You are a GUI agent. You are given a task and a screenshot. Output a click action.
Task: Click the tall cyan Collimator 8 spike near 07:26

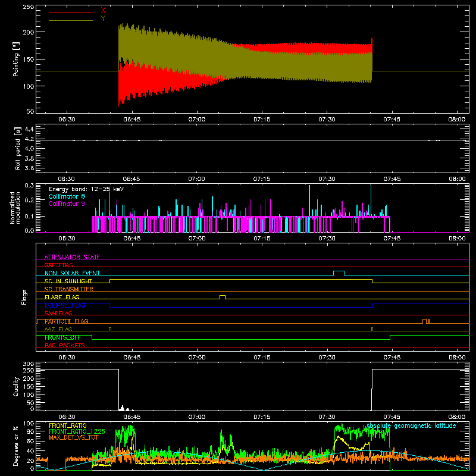pyautogui.click(x=309, y=201)
